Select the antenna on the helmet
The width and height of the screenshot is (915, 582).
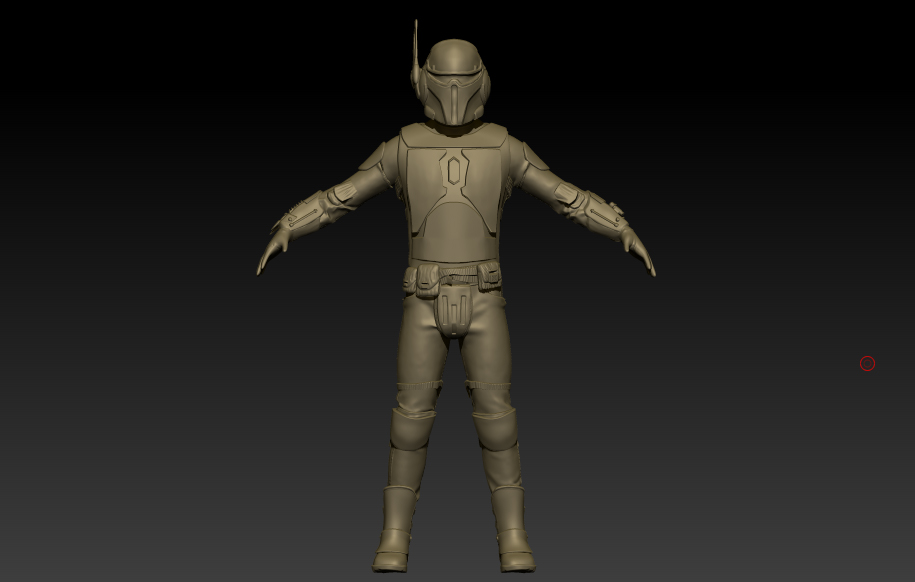coord(415,53)
